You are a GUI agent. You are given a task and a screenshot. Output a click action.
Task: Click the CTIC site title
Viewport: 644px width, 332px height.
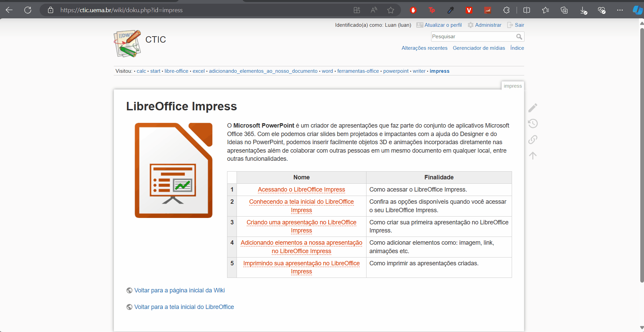point(156,40)
